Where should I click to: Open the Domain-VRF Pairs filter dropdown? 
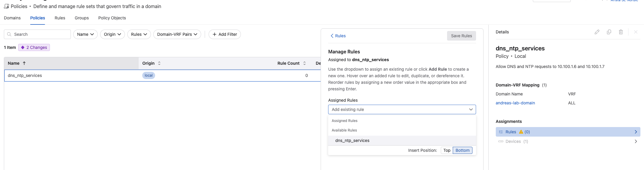click(x=177, y=34)
